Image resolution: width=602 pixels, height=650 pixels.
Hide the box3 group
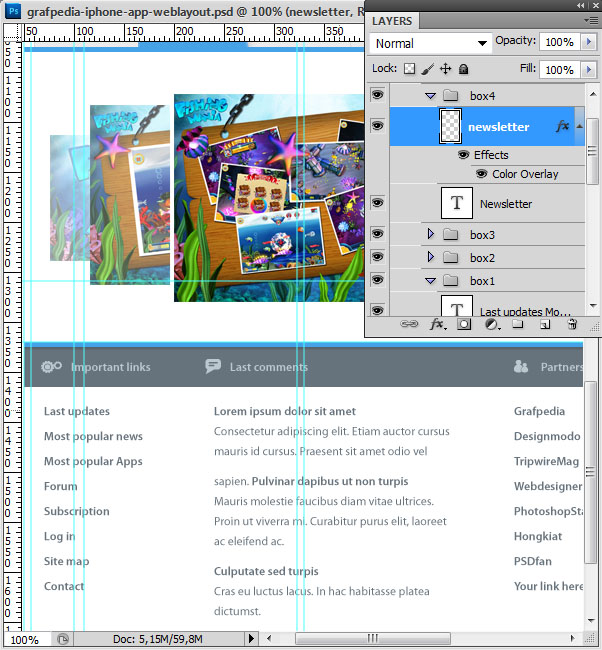[377, 234]
